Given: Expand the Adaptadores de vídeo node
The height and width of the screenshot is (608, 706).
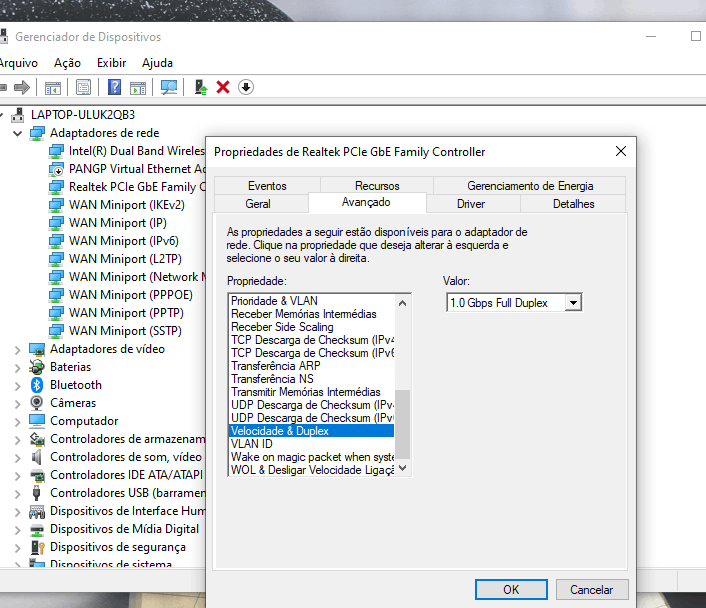Looking at the screenshot, I should coord(18,349).
